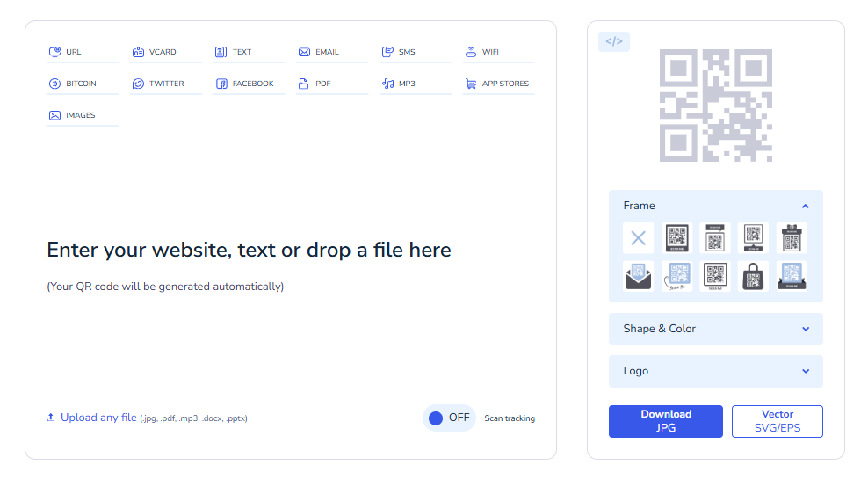Open the embed code </> button

[614, 41]
